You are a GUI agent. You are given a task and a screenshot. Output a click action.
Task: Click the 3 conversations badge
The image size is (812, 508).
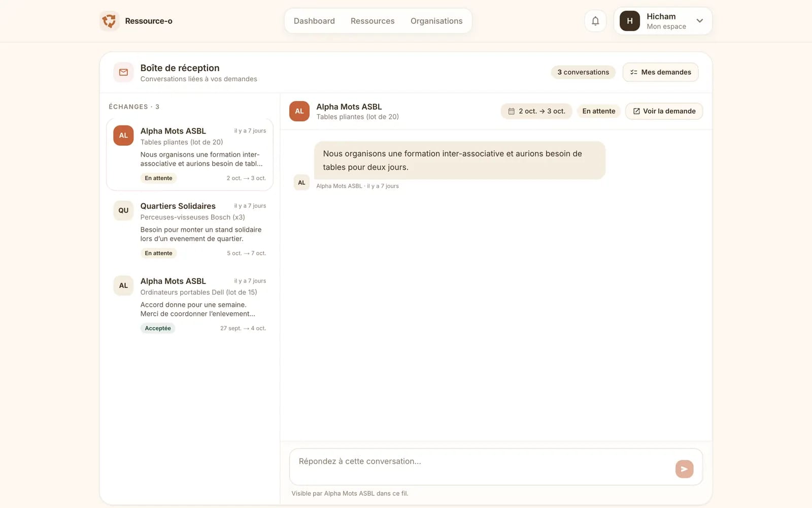(x=583, y=72)
